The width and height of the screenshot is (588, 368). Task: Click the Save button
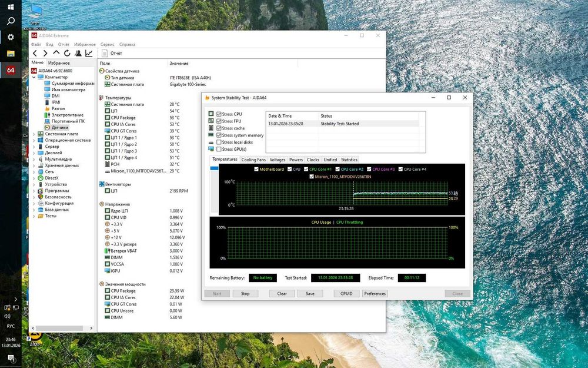(310, 294)
